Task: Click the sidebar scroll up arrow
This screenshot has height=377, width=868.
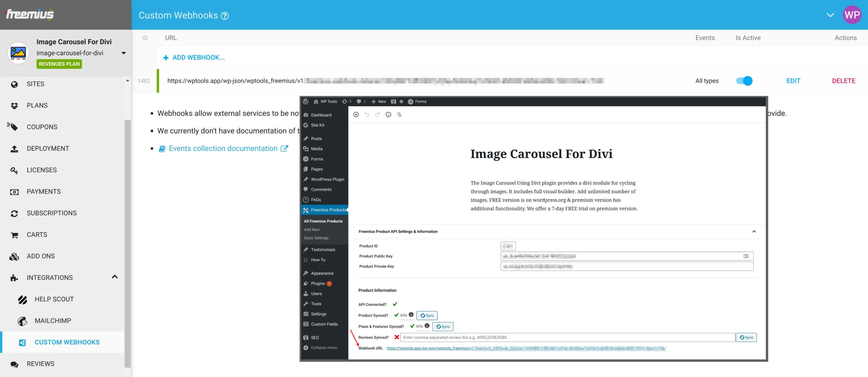Action: click(x=127, y=81)
